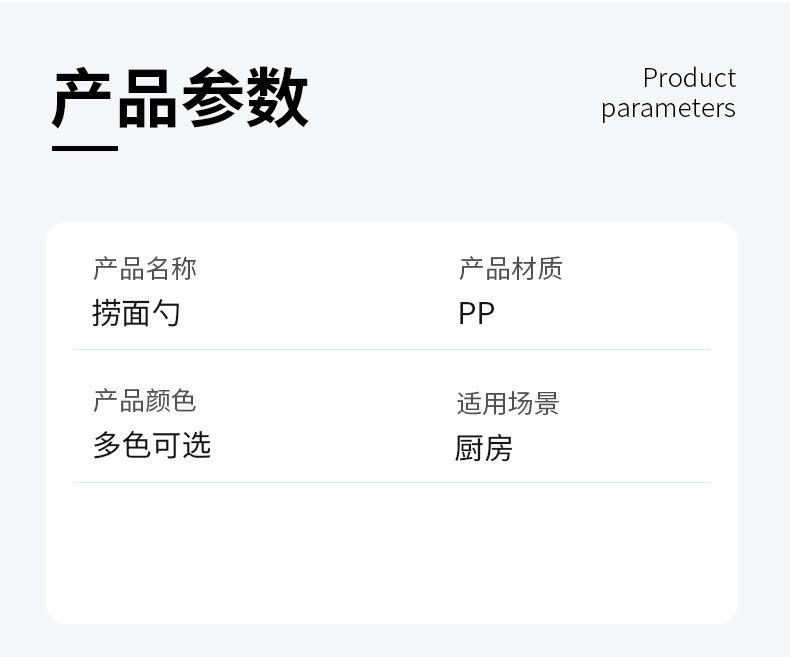Click the PP material value
790x657 pixels.
[477, 313]
